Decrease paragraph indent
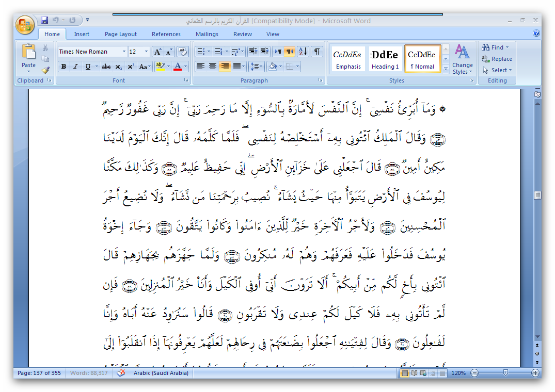The height and width of the screenshot is (392, 555). (253, 52)
